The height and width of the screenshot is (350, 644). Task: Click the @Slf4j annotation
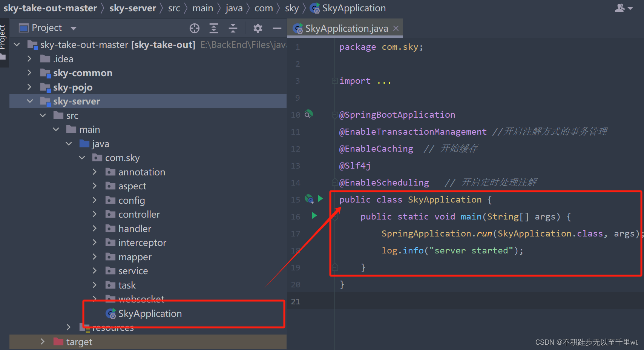click(x=355, y=166)
